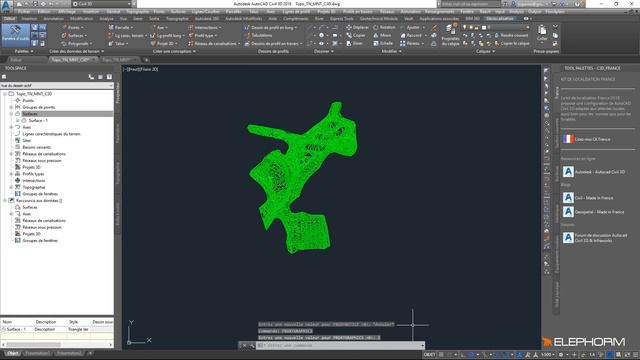
Task: Open the Surfaces dropdown in ribbon
Action: click(74, 36)
